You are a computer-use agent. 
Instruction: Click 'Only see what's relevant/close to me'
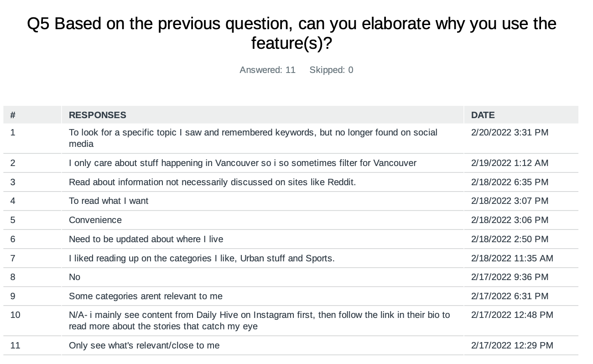pyautogui.click(x=144, y=345)
